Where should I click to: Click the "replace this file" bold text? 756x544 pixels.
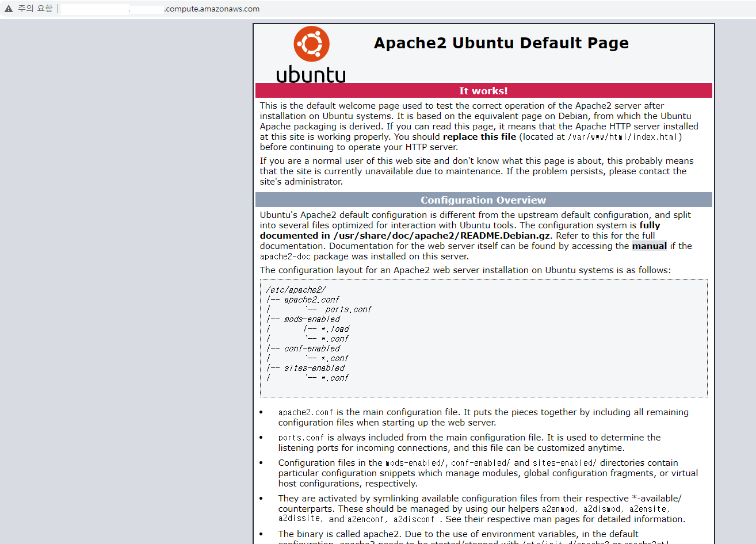[479, 137]
